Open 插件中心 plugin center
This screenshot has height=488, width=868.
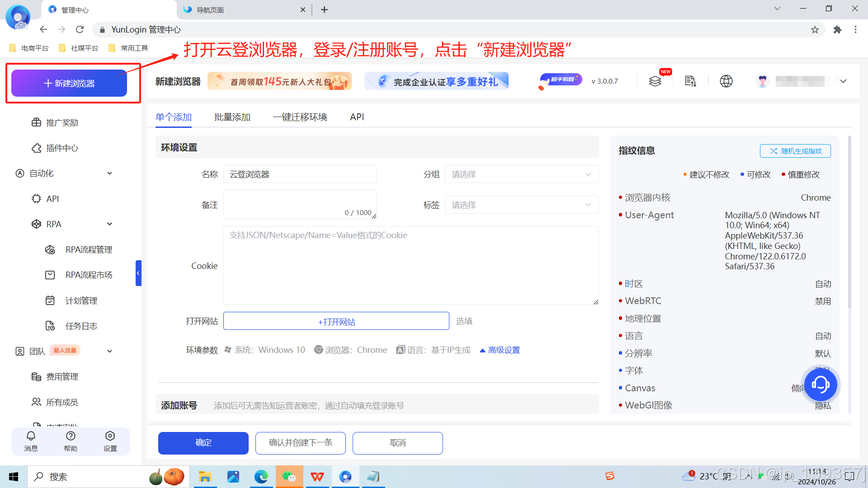[x=62, y=148]
